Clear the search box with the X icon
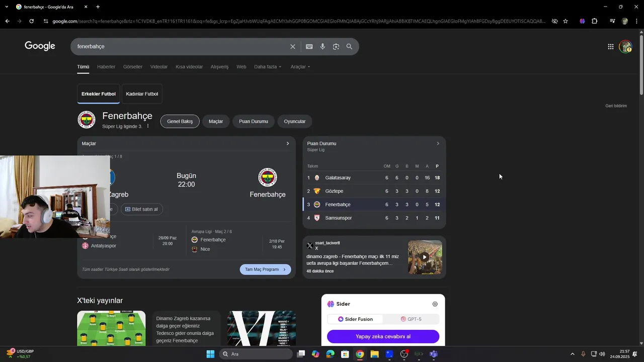644x362 pixels. point(292,46)
